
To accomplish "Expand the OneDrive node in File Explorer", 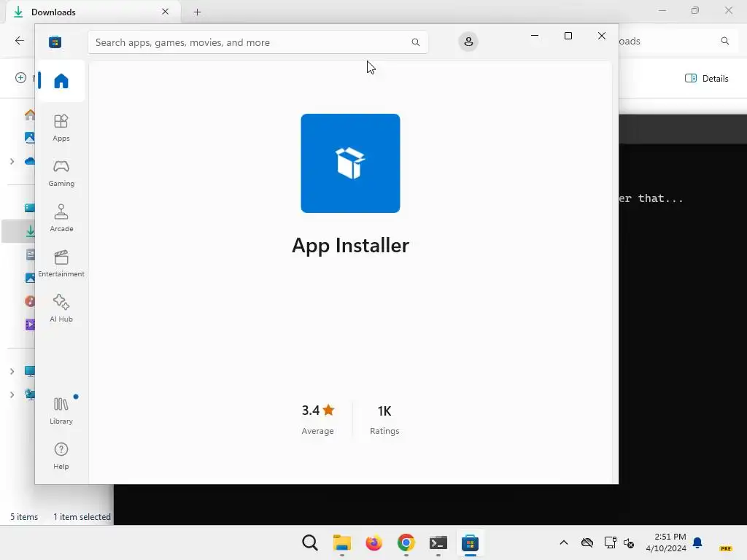I will [12, 161].
